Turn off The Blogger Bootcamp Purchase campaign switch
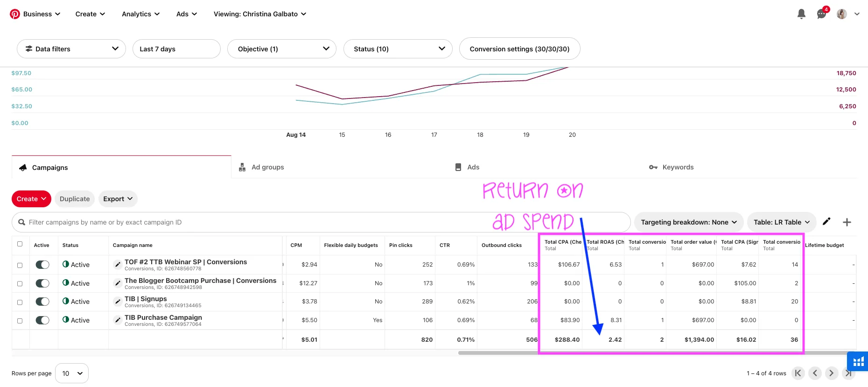 click(x=42, y=283)
